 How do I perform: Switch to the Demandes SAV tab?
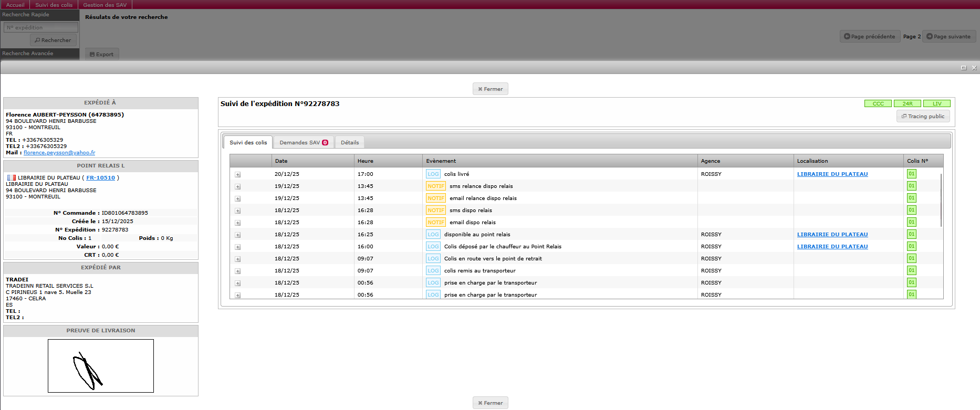304,143
